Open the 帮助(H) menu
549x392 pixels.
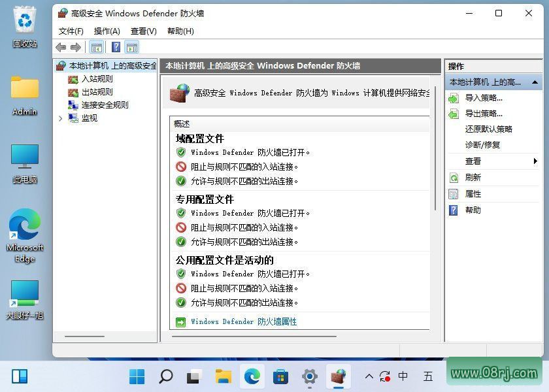pyautogui.click(x=180, y=31)
